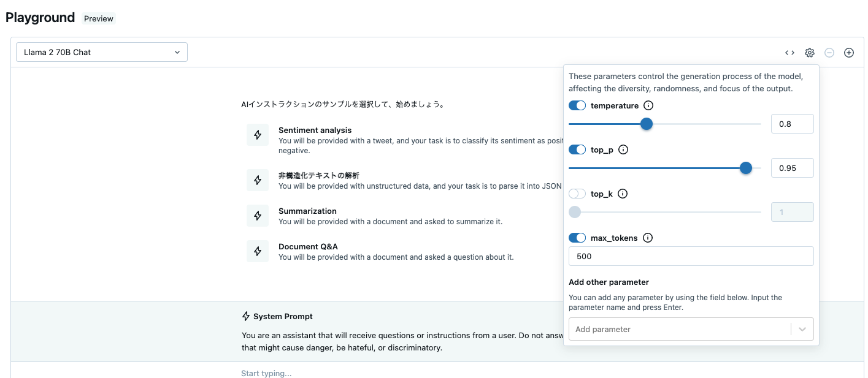868x378 pixels.
Task: Open the settings gear icon
Action: click(x=809, y=53)
